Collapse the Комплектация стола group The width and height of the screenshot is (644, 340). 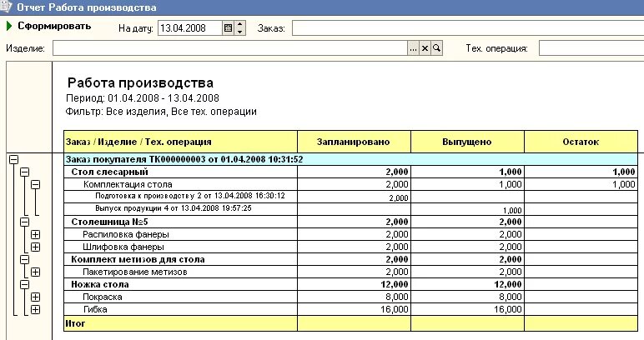36,184
